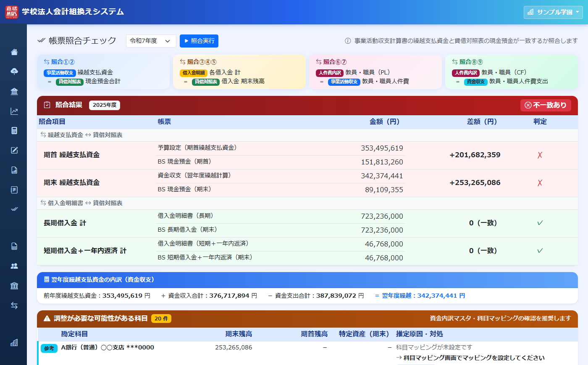588x365 pixels.
Task: Click the 帳票 column header
Action: (x=164, y=122)
